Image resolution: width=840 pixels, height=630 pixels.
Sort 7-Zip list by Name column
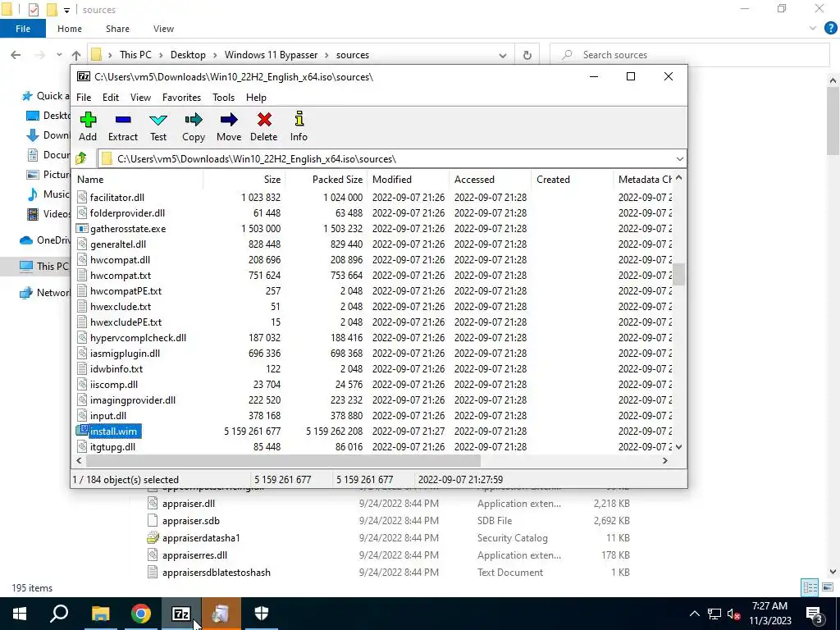138,180
